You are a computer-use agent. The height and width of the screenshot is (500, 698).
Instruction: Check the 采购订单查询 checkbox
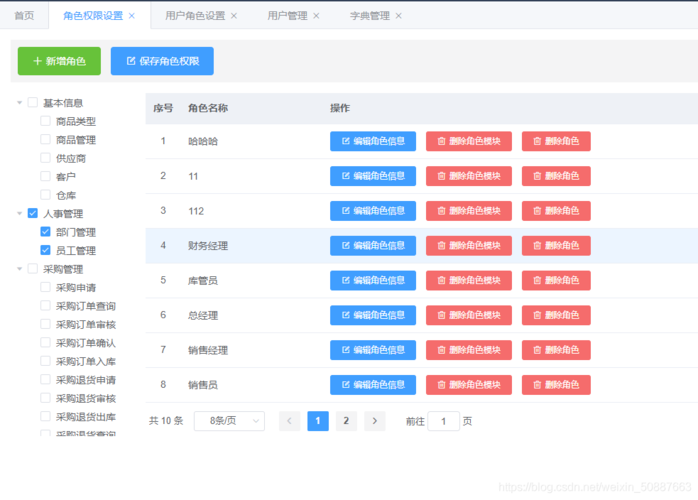(x=45, y=305)
